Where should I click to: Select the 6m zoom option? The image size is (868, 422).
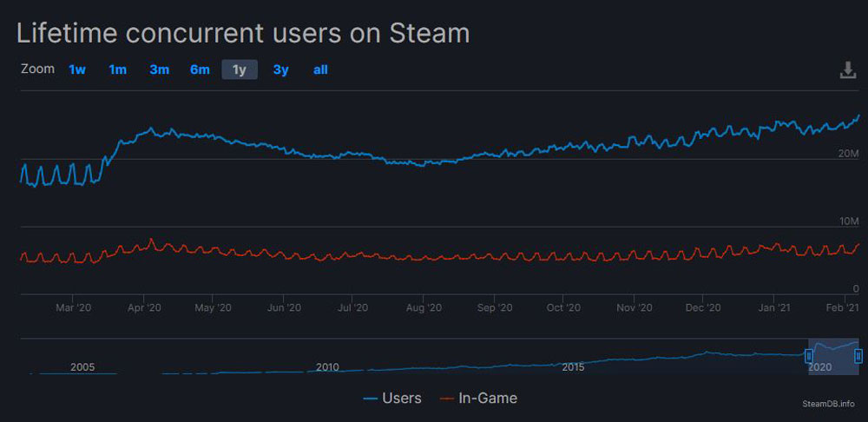pos(200,69)
